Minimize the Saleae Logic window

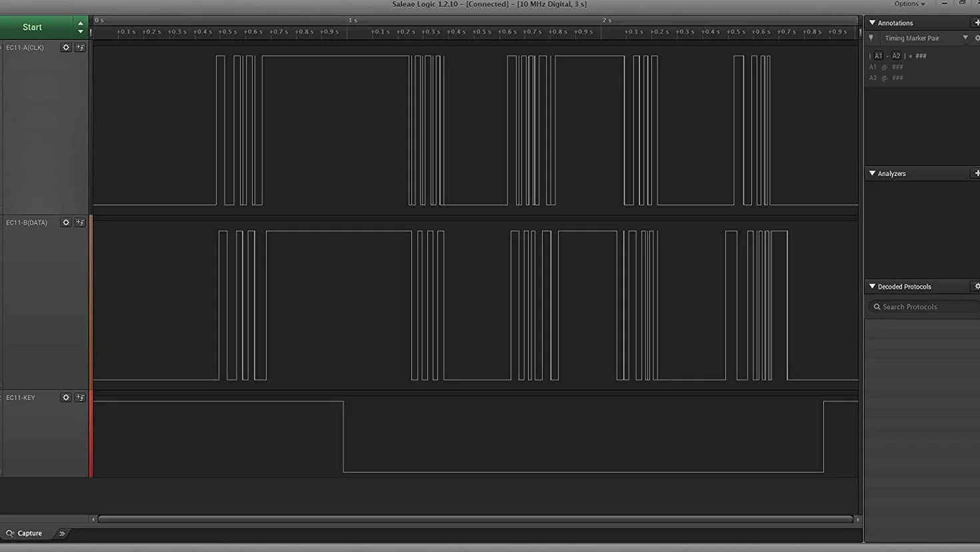944,3
